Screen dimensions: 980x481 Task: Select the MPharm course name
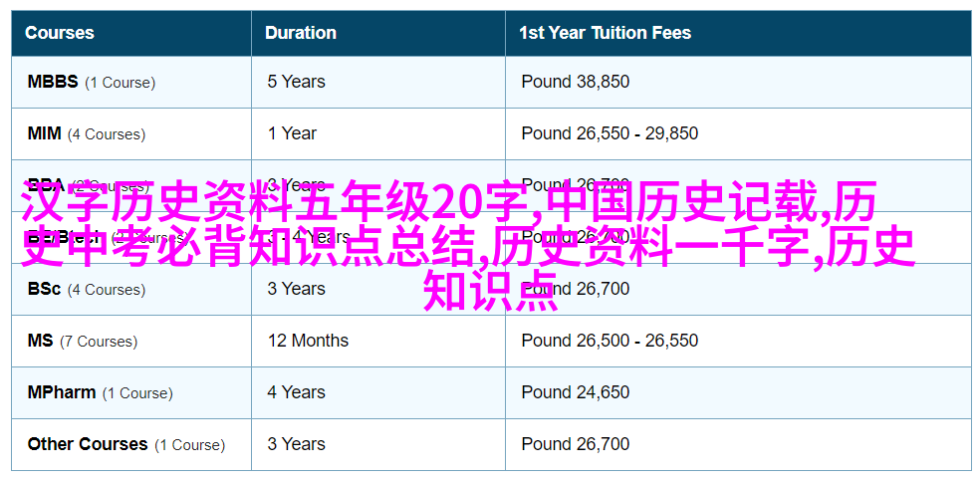[62, 393]
